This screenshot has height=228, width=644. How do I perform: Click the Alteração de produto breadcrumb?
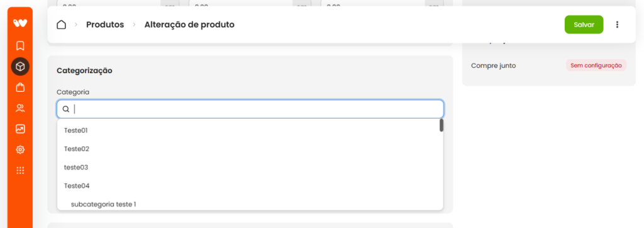pos(189,25)
